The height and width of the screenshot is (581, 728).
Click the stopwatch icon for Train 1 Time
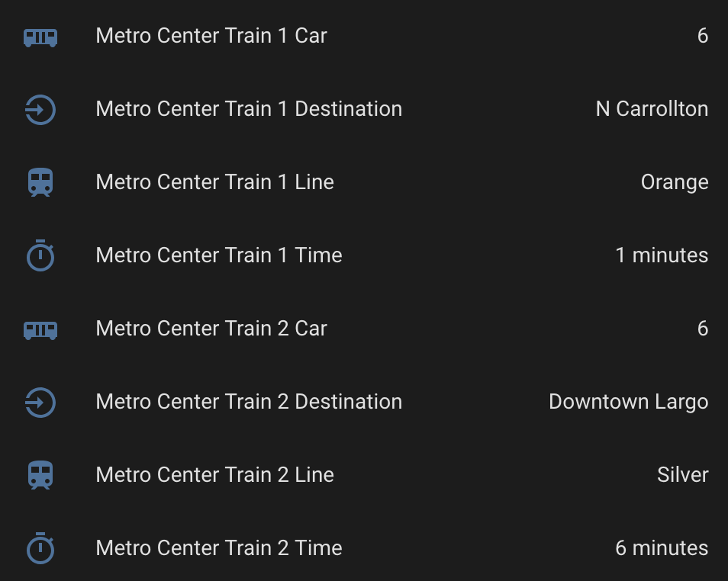[x=40, y=255]
